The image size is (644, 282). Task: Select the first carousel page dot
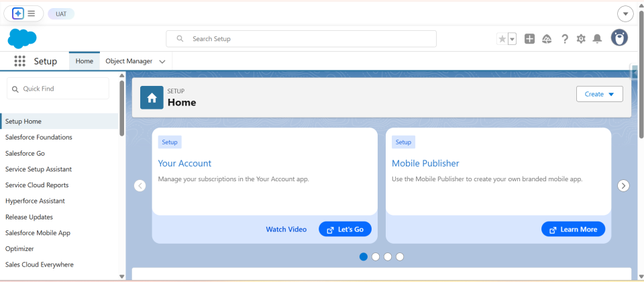[x=364, y=257]
